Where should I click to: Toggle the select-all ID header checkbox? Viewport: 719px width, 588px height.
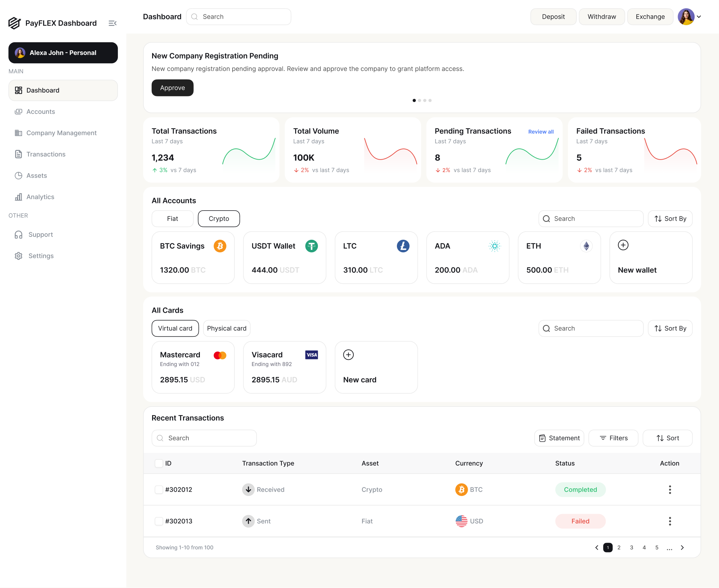click(159, 463)
